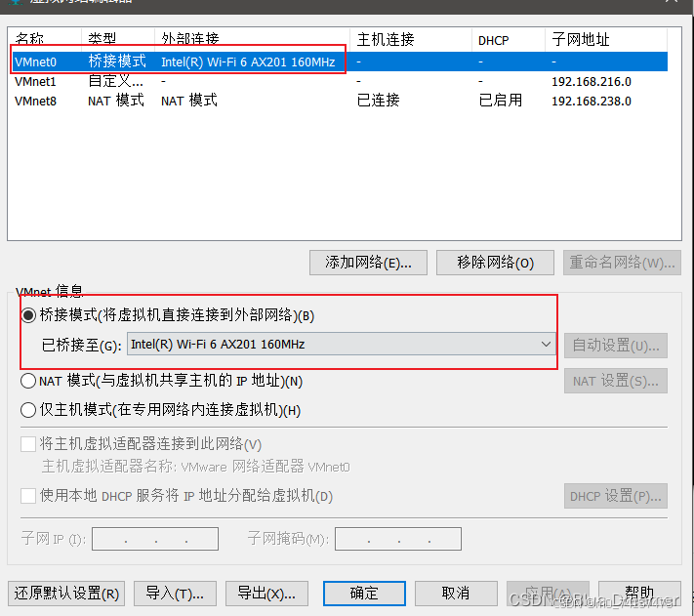Image resolution: width=694 pixels, height=616 pixels.
Task: Click NAT 模式 type cell of VMnet8
Action: (116, 101)
